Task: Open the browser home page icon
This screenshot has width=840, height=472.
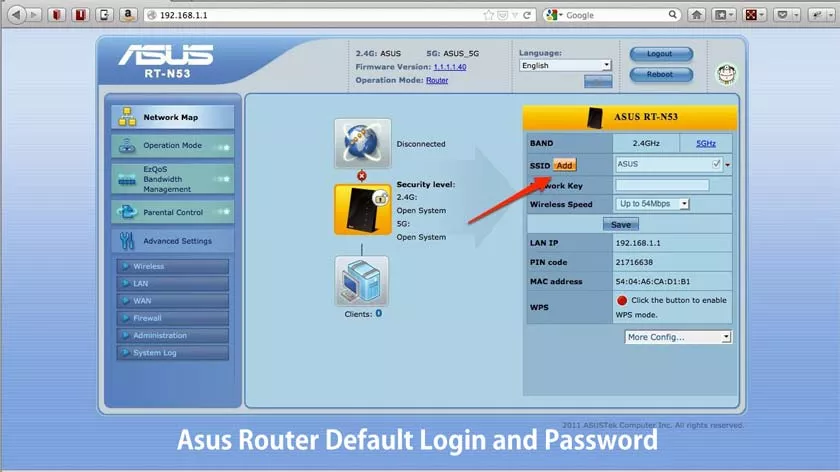Action: coord(696,15)
